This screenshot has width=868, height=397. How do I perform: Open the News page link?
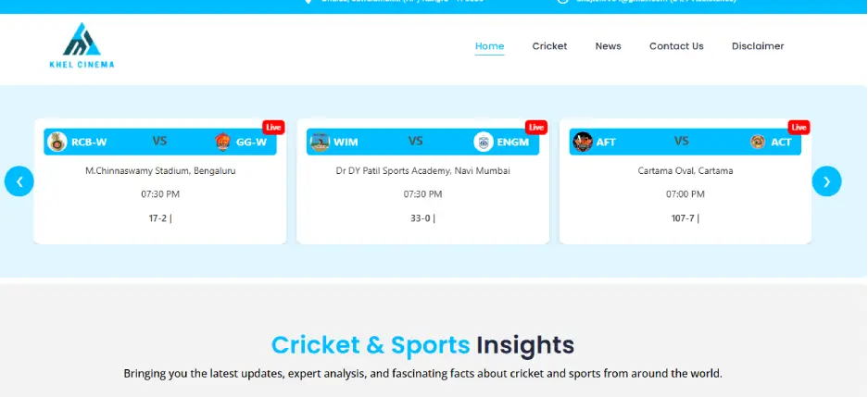pyautogui.click(x=608, y=46)
